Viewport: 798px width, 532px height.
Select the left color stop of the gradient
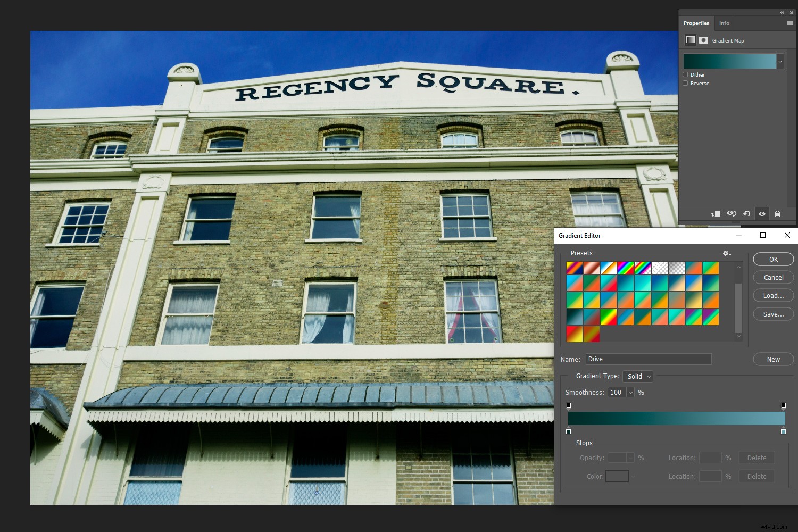(x=568, y=431)
